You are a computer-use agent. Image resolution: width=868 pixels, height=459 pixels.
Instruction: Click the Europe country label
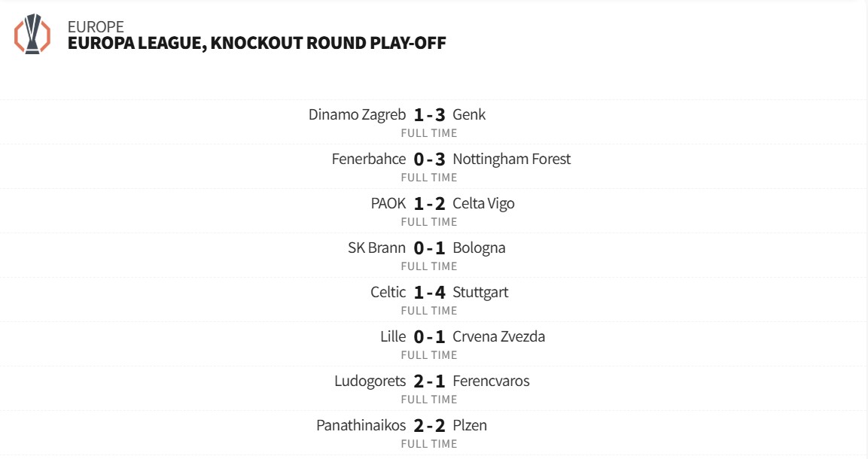[x=96, y=27]
